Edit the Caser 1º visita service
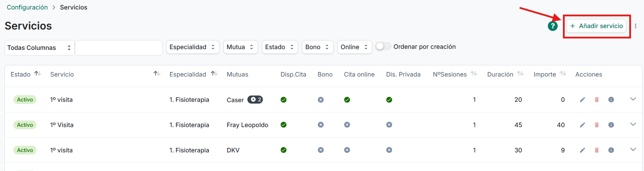The width and height of the screenshot is (644, 171). 583,100
